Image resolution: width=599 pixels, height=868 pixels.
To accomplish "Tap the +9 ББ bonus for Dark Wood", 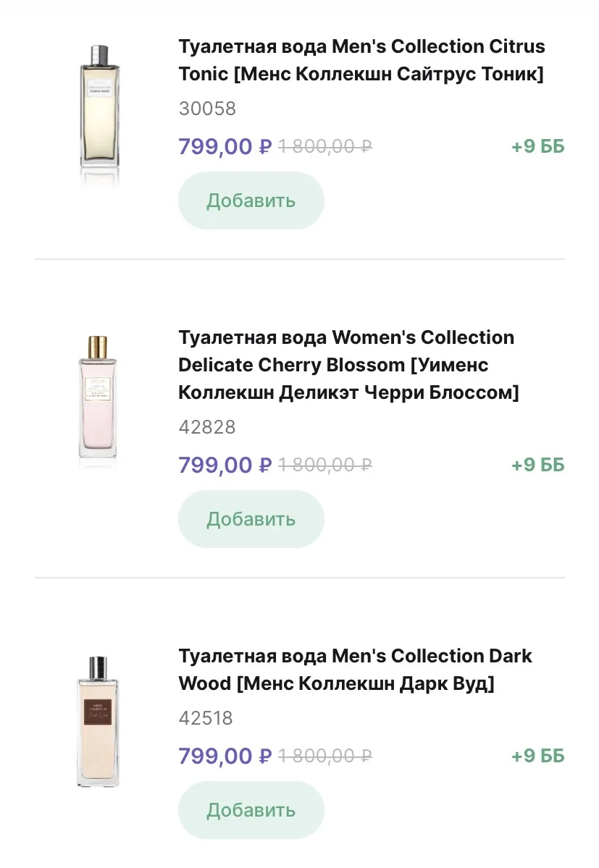I will (x=537, y=757).
